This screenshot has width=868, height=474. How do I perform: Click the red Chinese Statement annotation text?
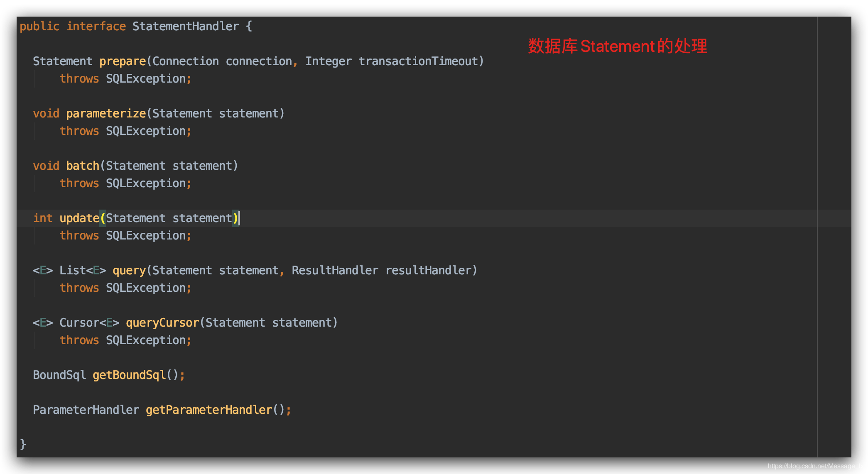[x=617, y=46]
